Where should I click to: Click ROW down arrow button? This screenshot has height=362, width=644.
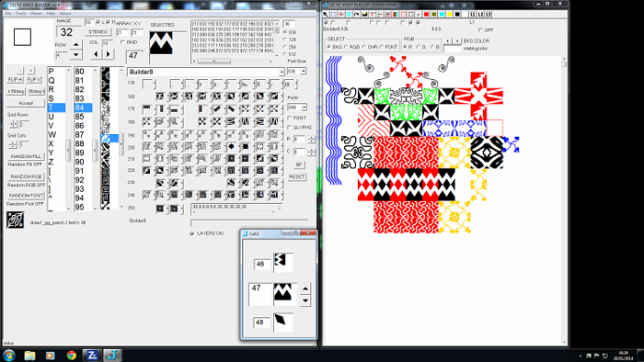pos(76,55)
